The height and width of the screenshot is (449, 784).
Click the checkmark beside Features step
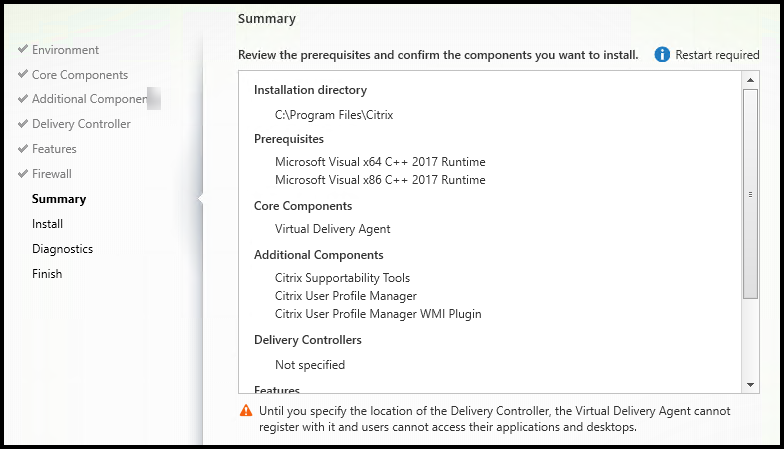pyautogui.click(x=23, y=149)
